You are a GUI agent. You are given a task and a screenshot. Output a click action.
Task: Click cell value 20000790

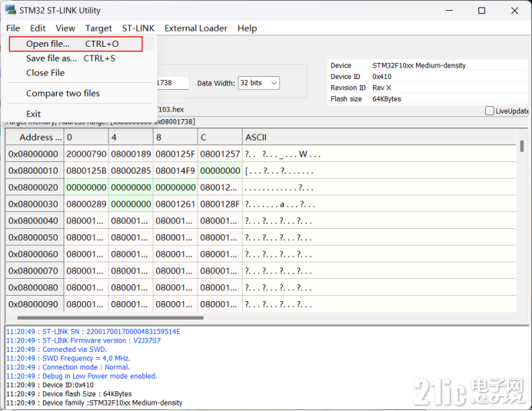tap(86, 154)
